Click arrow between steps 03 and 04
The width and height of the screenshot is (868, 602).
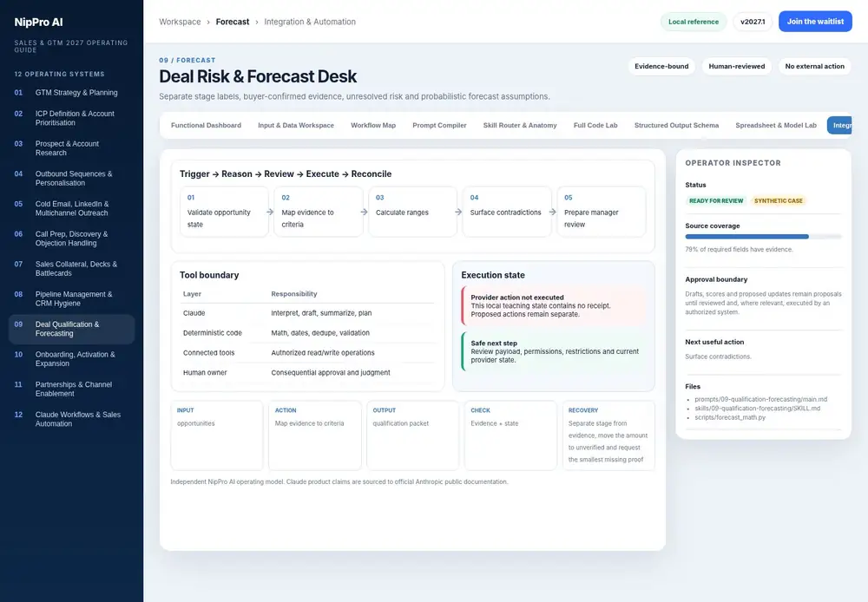click(x=458, y=212)
